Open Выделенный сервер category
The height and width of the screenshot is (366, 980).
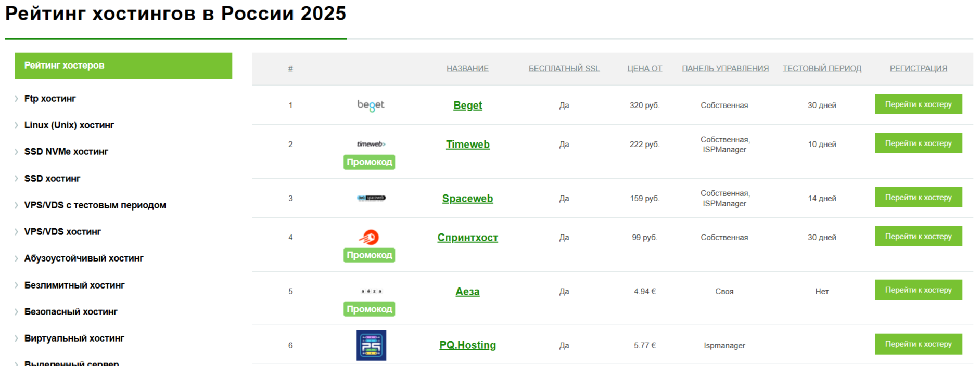tap(71, 363)
